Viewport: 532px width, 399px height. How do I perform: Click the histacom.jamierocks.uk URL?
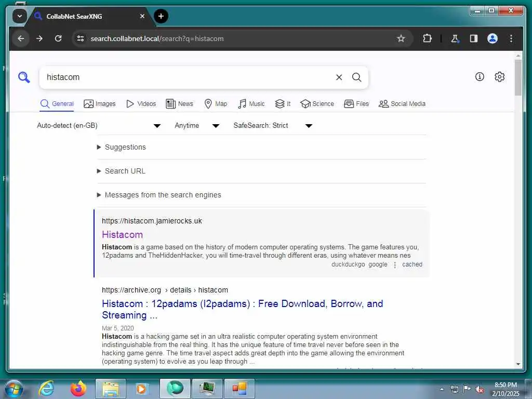(152, 221)
